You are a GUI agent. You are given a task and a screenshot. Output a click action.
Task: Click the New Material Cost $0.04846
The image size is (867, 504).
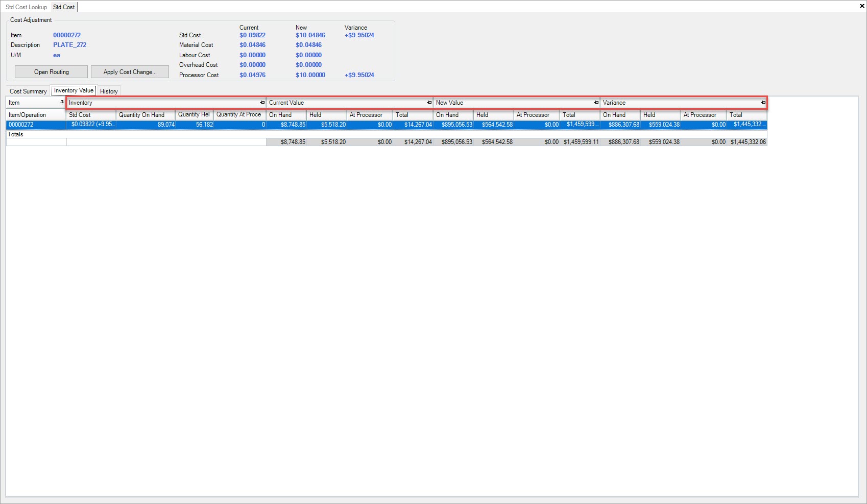click(x=308, y=45)
